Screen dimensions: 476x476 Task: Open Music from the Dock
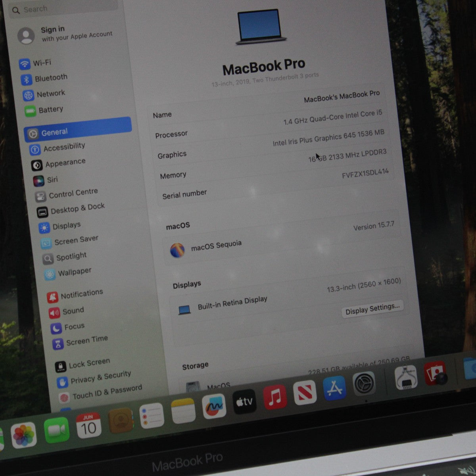275,397
